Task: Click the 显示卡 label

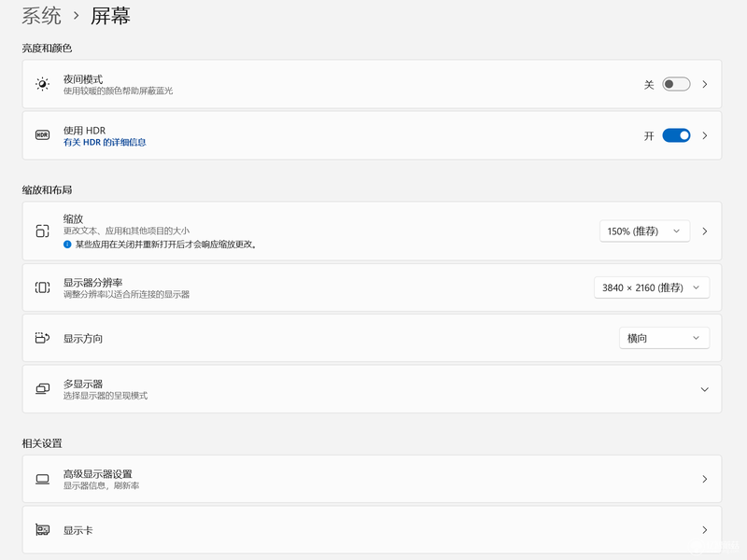Action: pyautogui.click(x=78, y=530)
